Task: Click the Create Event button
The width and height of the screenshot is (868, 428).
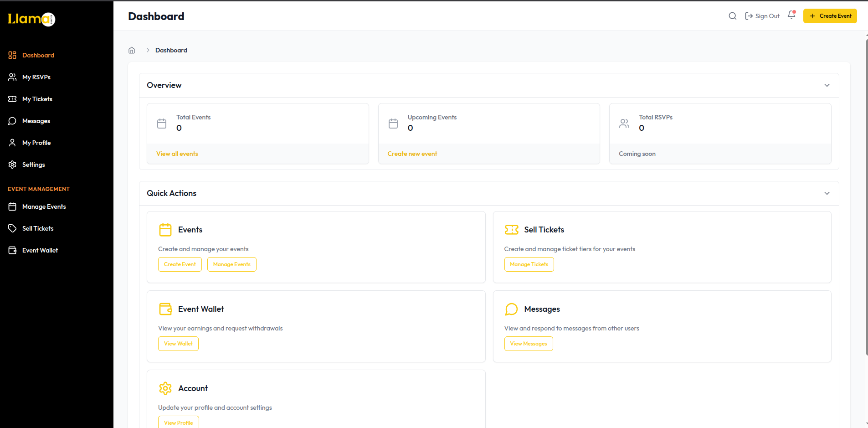Action: tap(830, 15)
